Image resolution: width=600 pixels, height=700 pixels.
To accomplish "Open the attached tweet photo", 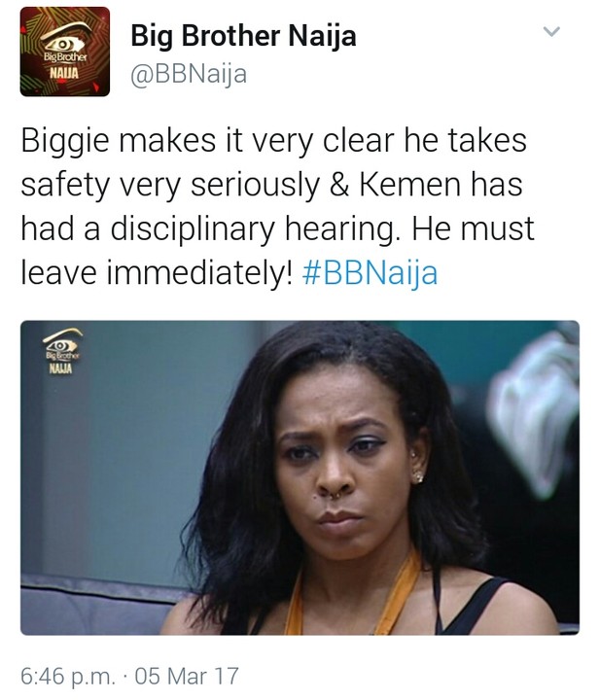I will pyautogui.click(x=300, y=477).
